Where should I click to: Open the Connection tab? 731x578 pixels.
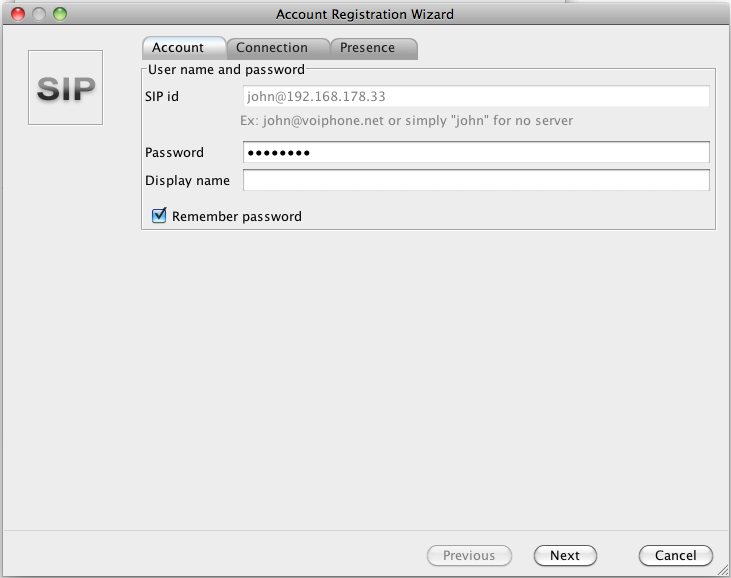coord(272,48)
